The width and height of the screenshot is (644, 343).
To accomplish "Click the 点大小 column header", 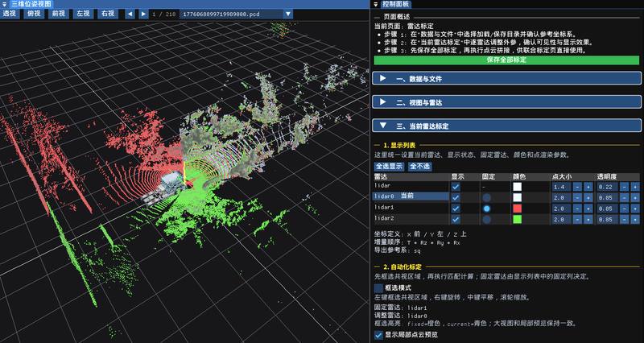I will pos(561,176).
